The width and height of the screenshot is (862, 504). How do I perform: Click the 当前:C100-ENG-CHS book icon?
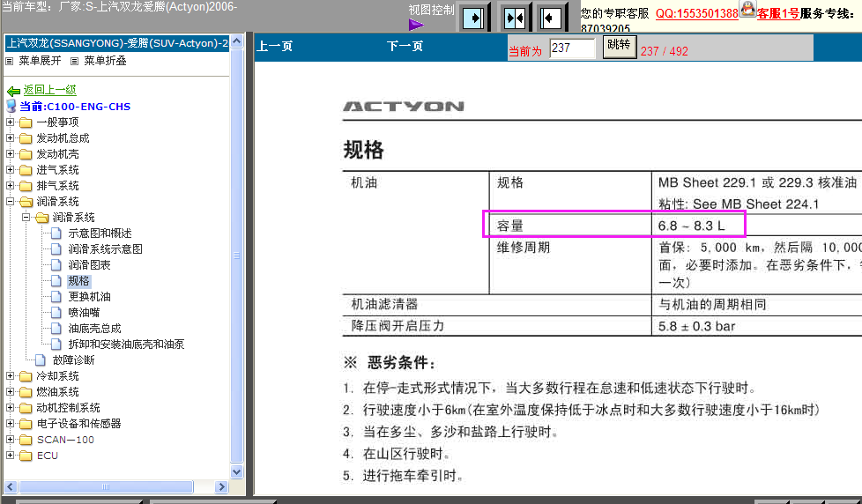11,106
